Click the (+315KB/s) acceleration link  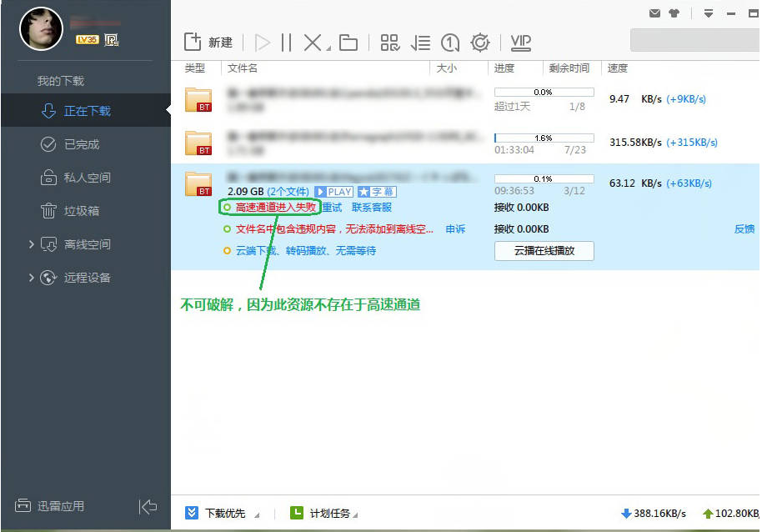[691, 143]
